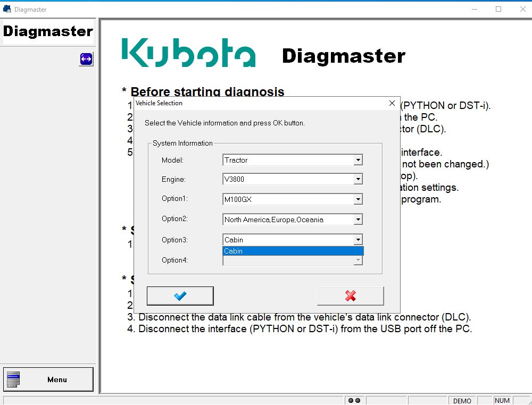
Task: Click the Vehicle Selection dialog title
Action: point(159,103)
